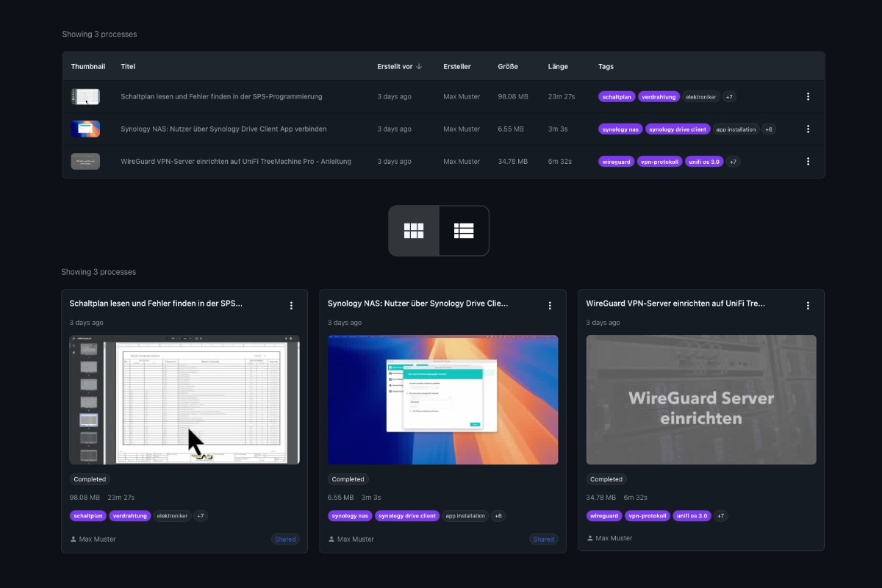882x588 pixels.
Task: Open three-dot menu on WireGuard card
Action: [x=808, y=306]
